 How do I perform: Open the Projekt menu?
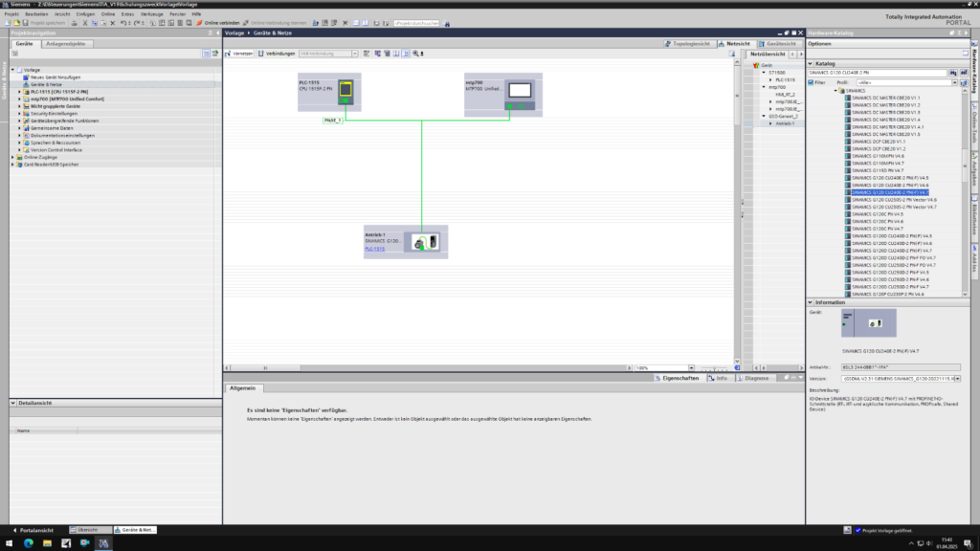(11, 13)
